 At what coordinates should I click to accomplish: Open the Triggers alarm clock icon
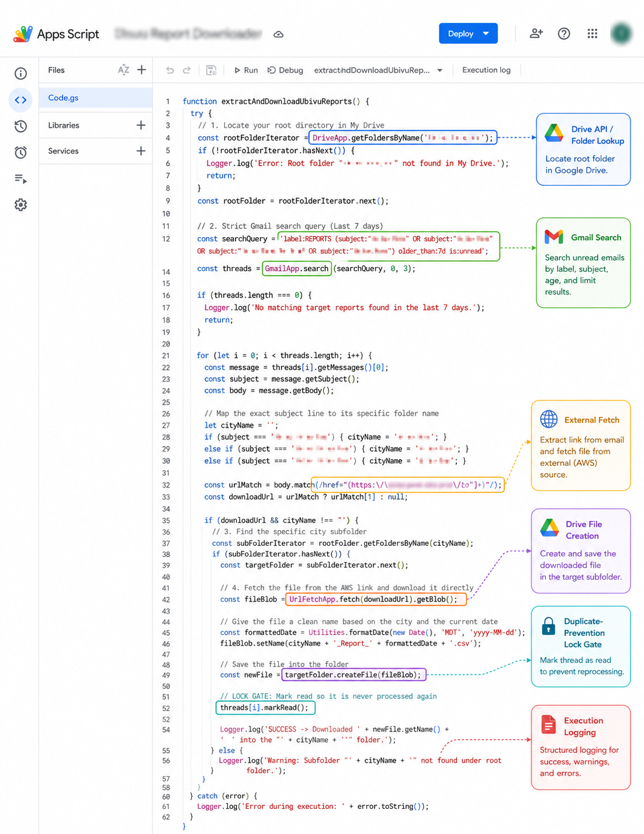pyautogui.click(x=20, y=153)
